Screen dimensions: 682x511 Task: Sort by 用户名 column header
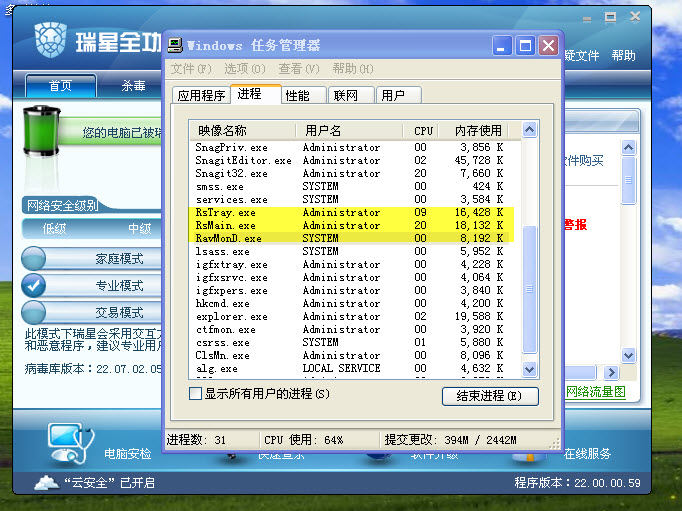[x=349, y=130]
